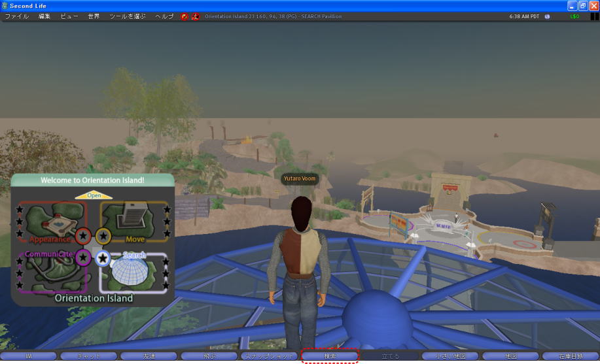Open the 編集 menu

pos(44,16)
